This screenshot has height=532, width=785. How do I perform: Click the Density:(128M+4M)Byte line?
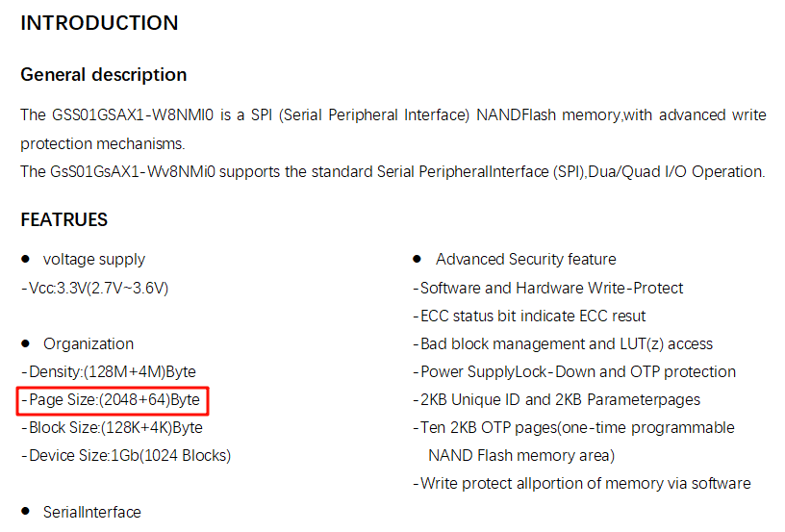[x=109, y=372]
